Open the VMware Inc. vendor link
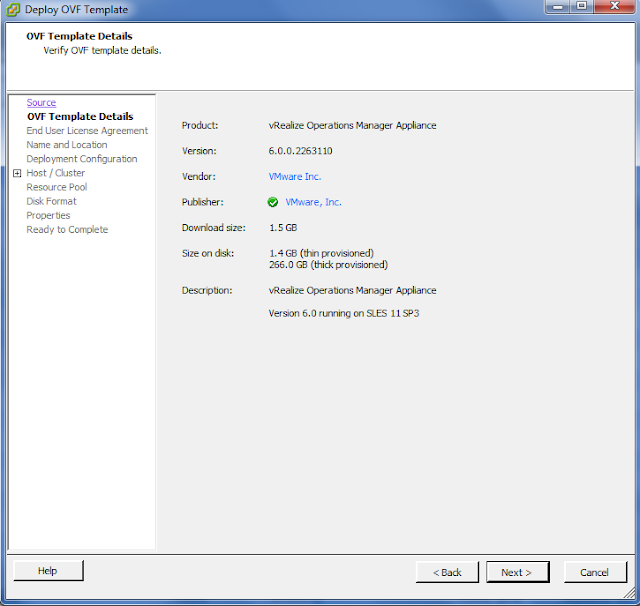 295,177
